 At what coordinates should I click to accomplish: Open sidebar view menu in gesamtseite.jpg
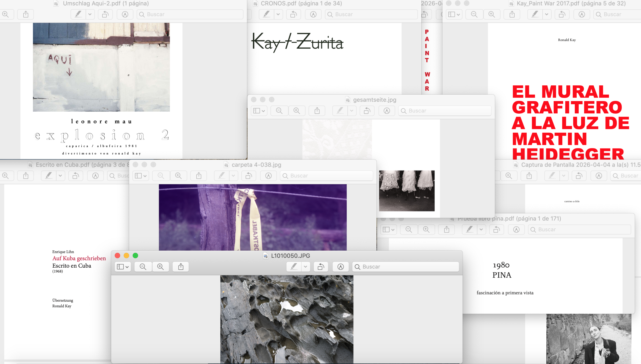pyautogui.click(x=259, y=111)
